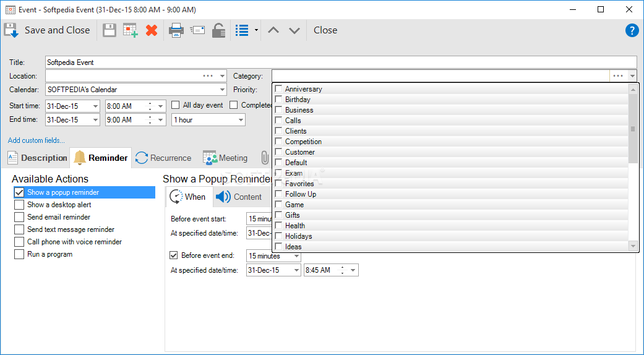This screenshot has height=355, width=644.
Task: Enable Show a desktop alert
Action: (x=19, y=204)
